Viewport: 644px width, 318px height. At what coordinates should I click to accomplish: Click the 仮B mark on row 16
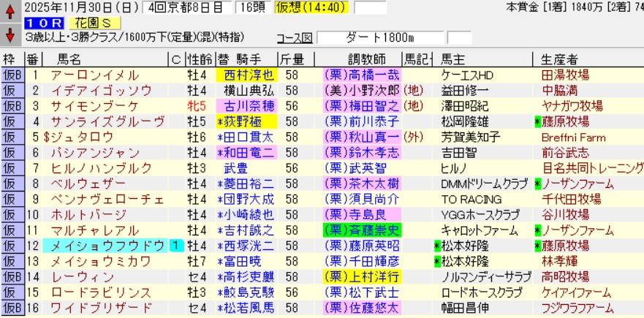[12, 308]
